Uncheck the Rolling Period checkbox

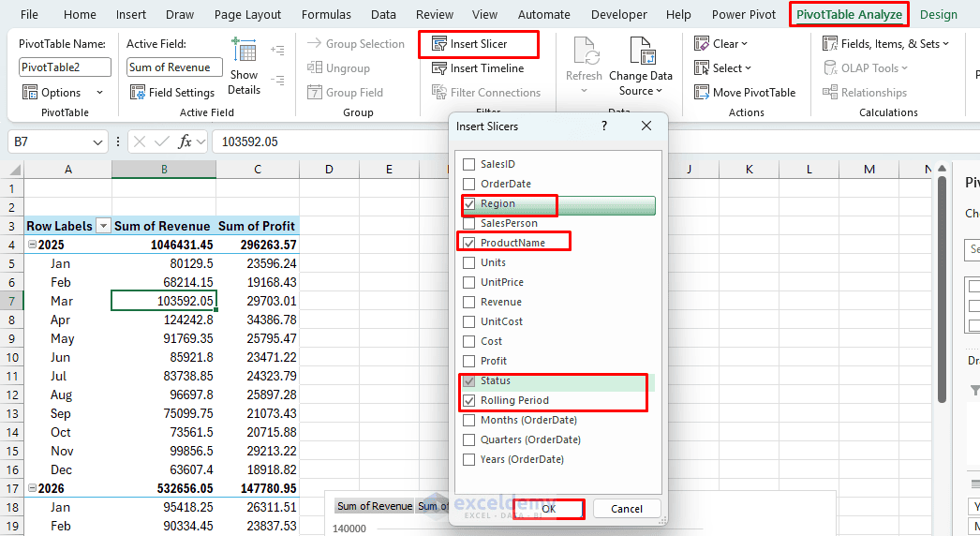(468, 400)
